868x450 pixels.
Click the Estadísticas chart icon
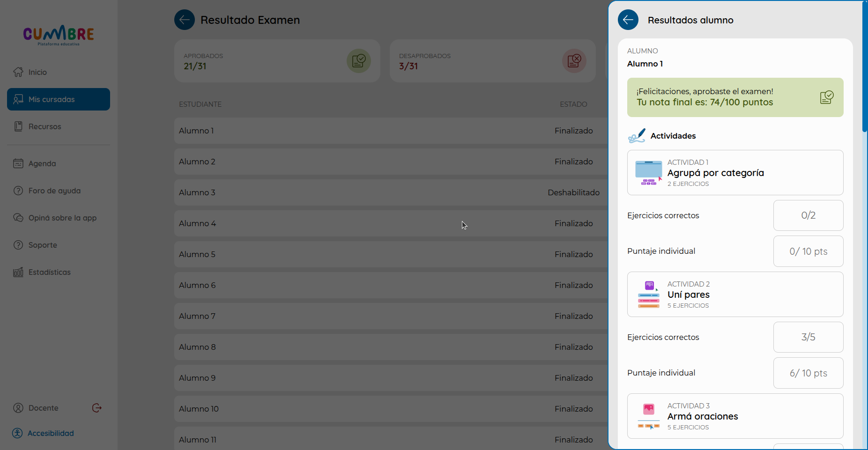pyautogui.click(x=18, y=272)
